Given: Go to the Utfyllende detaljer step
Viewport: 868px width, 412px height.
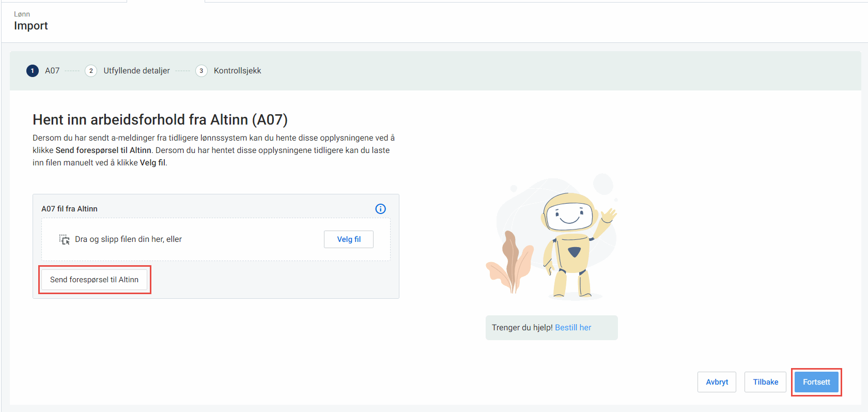Looking at the screenshot, I should [x=136, y=71].
